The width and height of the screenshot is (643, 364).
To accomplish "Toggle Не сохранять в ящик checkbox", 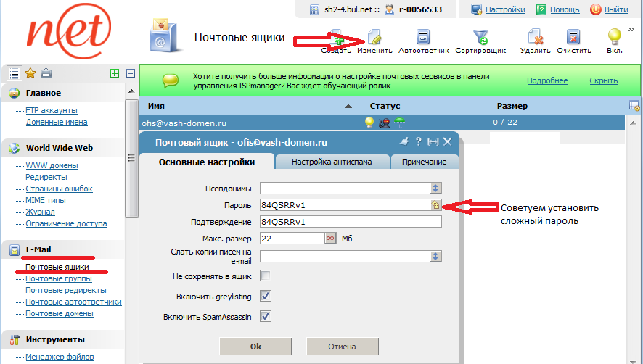I will click(266, 276).
